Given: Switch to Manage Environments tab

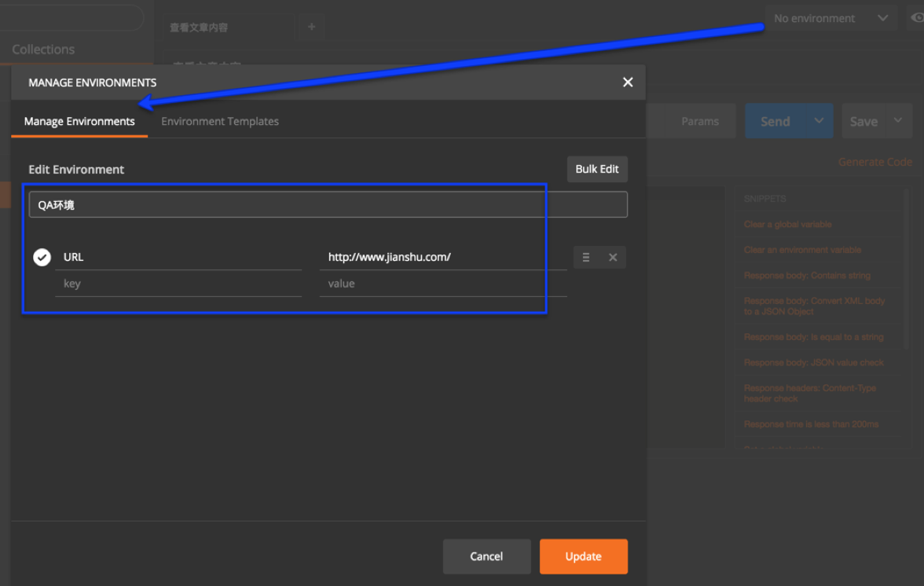Looking at the screenshot, I should pos(79,121).
